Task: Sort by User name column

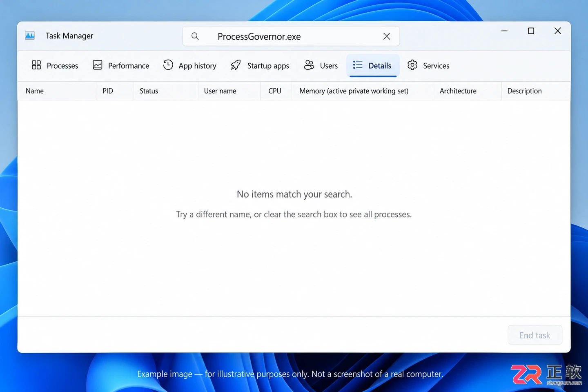Action: [x=229, y=91]
